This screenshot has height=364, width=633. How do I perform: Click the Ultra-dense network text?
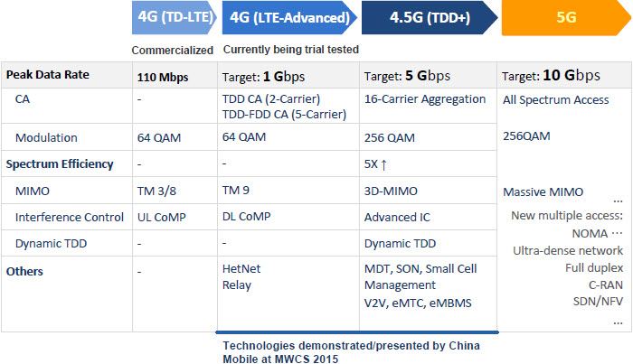568,251
